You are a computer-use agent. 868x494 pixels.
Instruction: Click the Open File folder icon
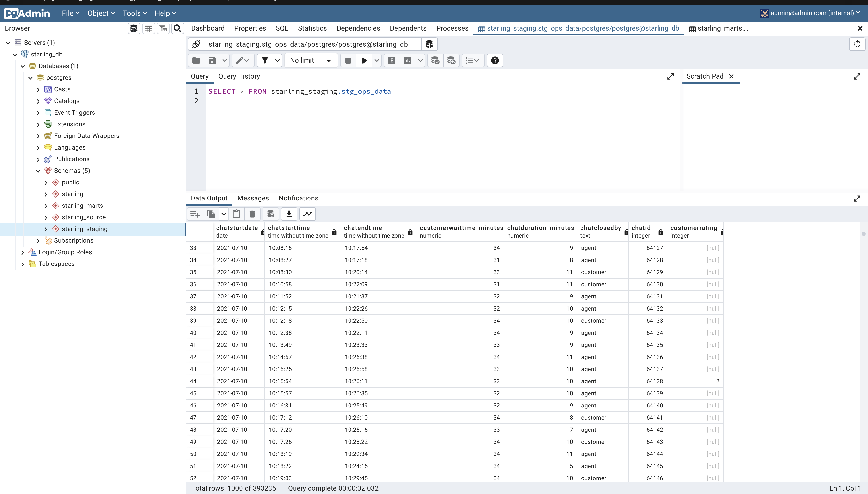[x=196, y=60]
